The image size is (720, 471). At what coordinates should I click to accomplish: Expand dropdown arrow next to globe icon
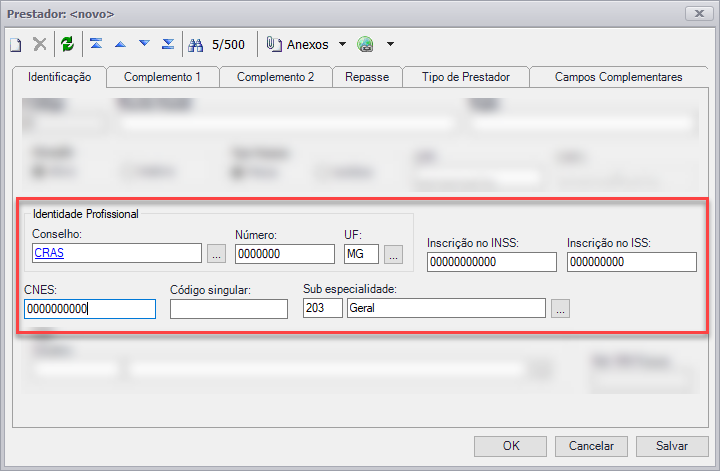click(390, 45)
